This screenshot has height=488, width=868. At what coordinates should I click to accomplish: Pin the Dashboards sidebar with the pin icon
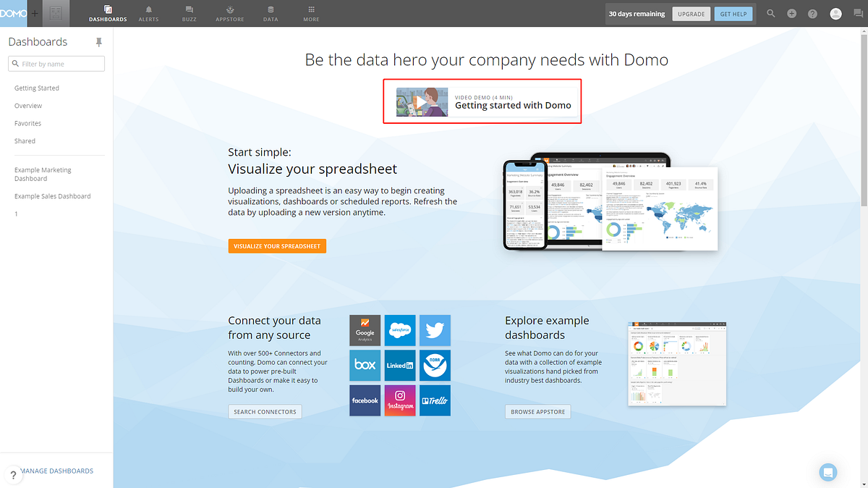coord(98,41)
